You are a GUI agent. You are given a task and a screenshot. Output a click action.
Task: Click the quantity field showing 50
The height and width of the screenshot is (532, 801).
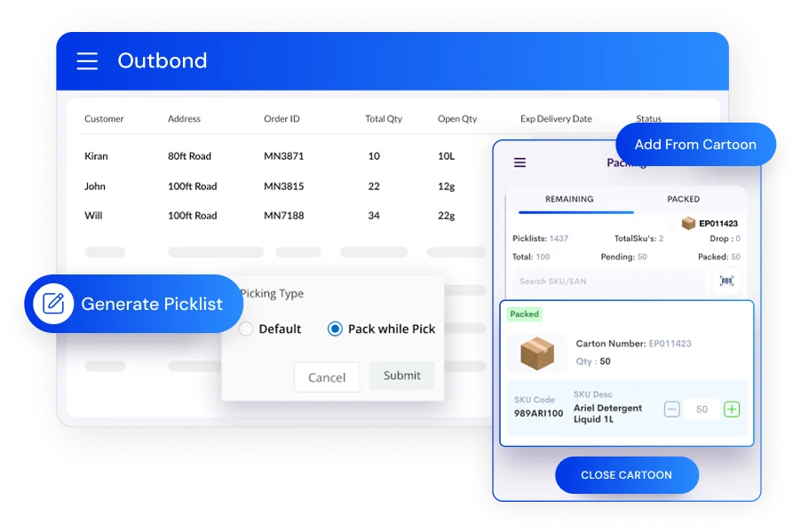[x=702, y=409]
